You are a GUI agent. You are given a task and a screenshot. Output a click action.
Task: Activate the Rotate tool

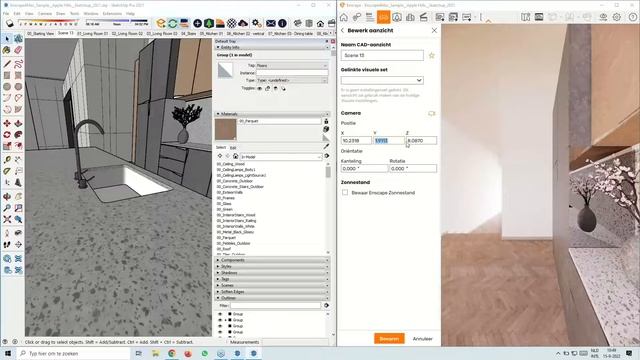pos(7,135)
